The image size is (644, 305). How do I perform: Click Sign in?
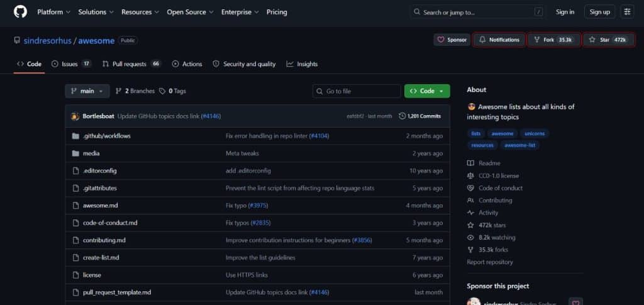(x=565, y=12)
